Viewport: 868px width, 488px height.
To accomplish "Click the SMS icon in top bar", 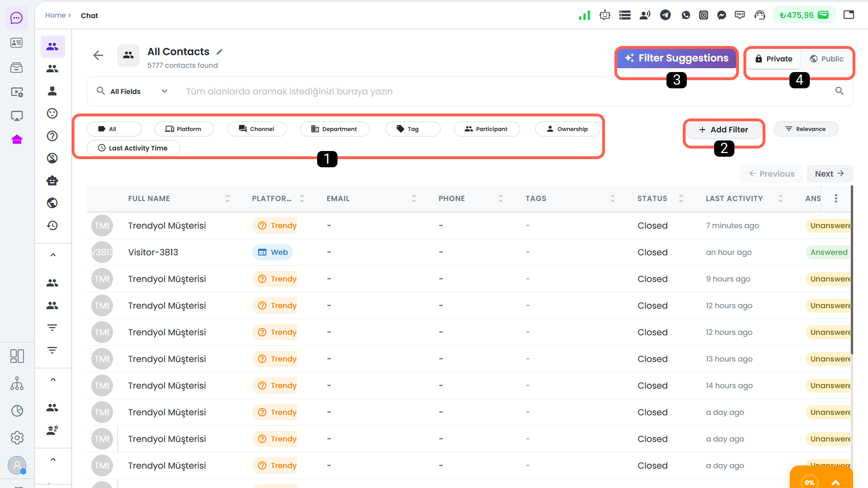I will (740, 15).
